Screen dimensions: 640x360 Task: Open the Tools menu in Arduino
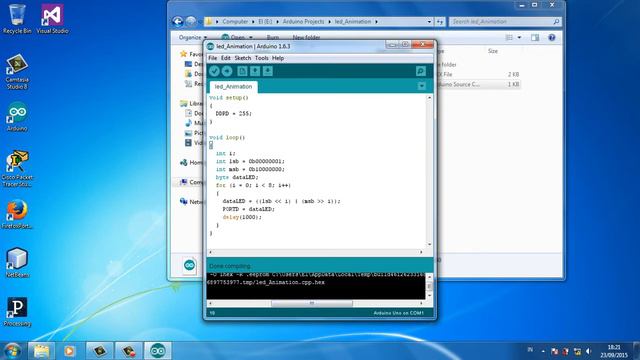(261, 58)
